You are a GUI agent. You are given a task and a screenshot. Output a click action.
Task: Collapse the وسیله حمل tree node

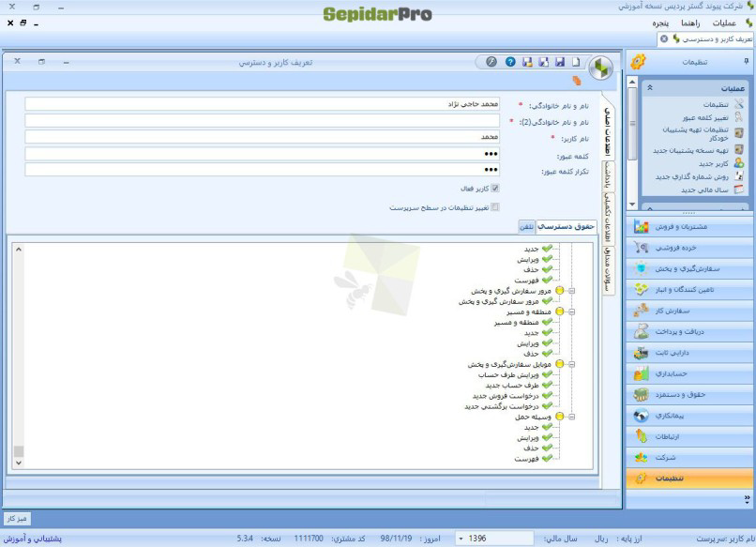[x=572, y=417]
